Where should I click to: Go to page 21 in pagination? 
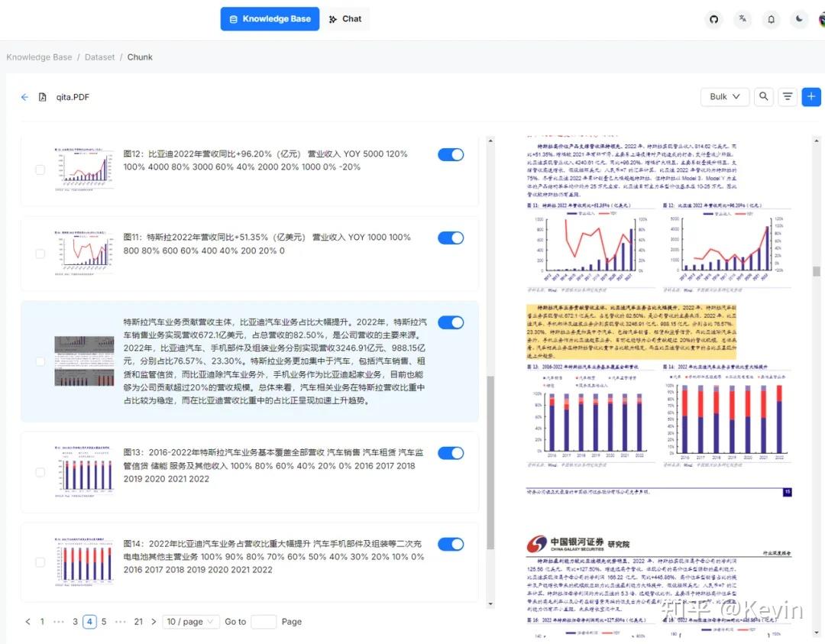pyautogui.click(x=138, y=621)
